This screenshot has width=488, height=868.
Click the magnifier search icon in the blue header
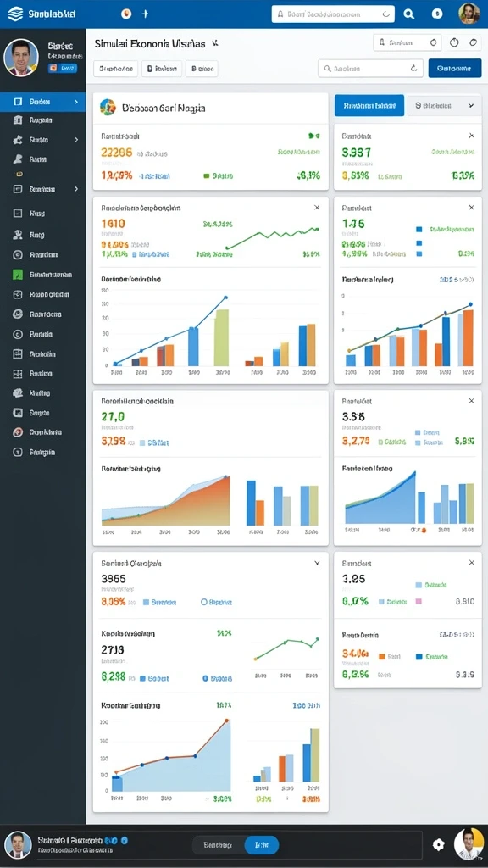pos(409,14)
